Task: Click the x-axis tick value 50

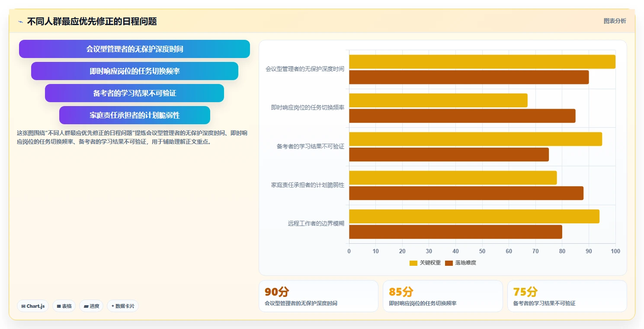Action: click(482, 251)
